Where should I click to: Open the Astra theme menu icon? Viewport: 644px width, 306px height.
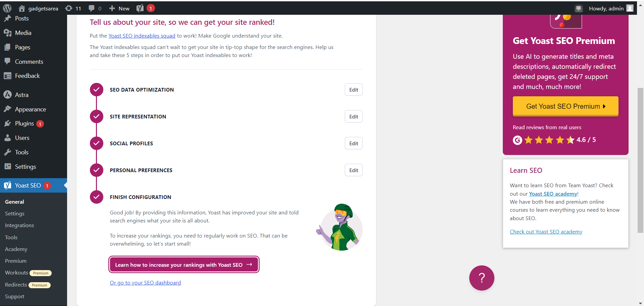7,95
